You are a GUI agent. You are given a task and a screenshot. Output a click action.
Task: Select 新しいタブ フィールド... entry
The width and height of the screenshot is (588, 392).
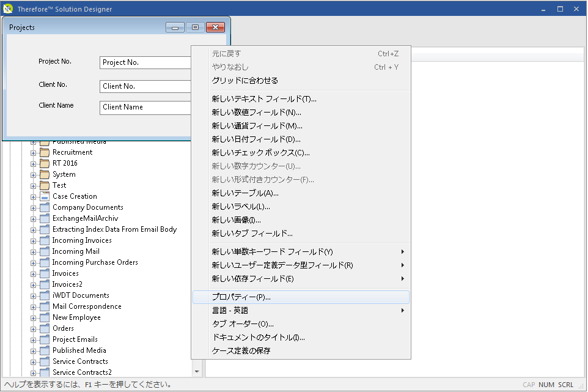(301, 234)
